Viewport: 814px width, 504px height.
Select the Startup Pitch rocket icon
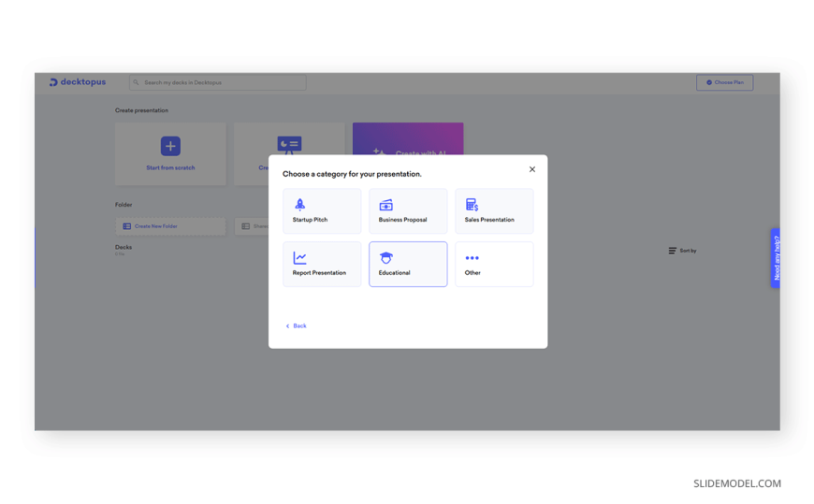click(x=299, y=204)
